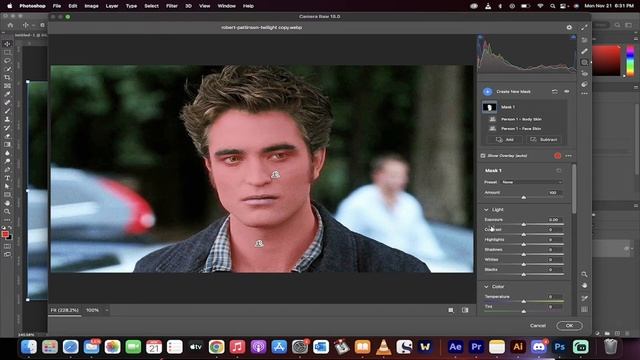Click the Highlights slider handle
The height and width of the screenshot is (360, 640).
(x=524, y=244)
